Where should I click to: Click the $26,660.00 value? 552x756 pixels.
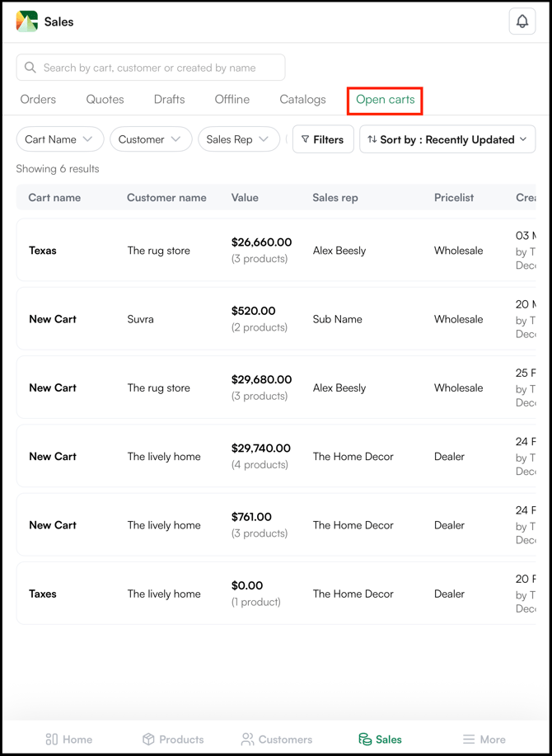(x=261, y=242)
